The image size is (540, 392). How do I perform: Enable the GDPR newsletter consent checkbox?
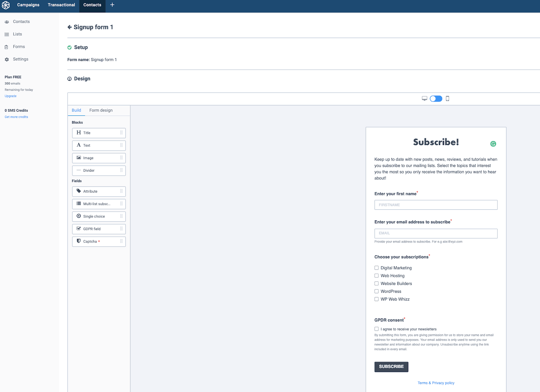coord(376,329)
